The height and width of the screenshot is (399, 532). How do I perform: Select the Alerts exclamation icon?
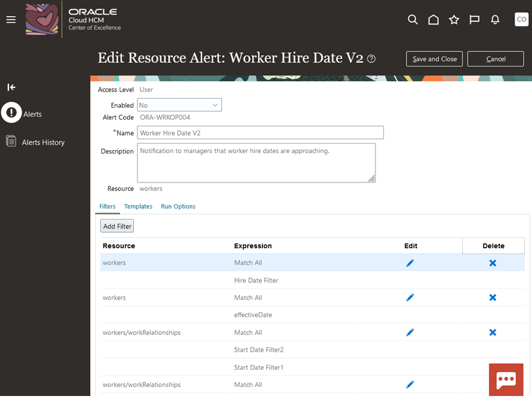[x=11, y=112]
